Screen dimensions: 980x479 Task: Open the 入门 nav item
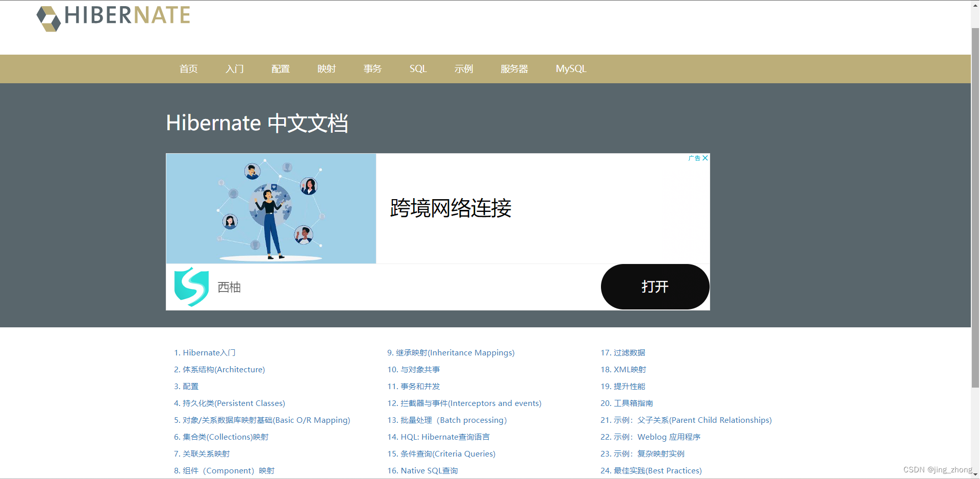(x=235, y=69)
